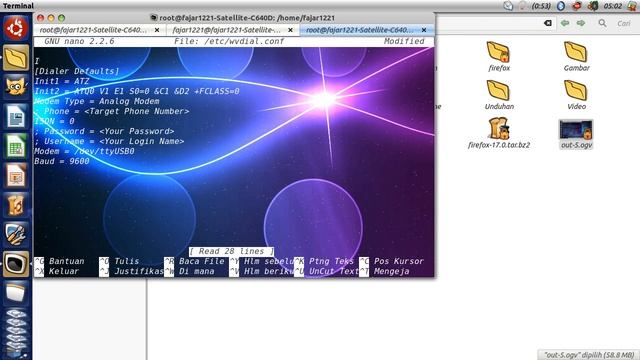Clear the location bar in file manager

pyautogui.click(x=548, y=23)
